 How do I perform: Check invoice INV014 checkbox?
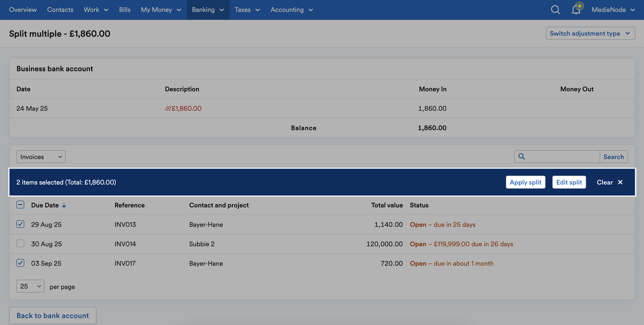[20, 243]
